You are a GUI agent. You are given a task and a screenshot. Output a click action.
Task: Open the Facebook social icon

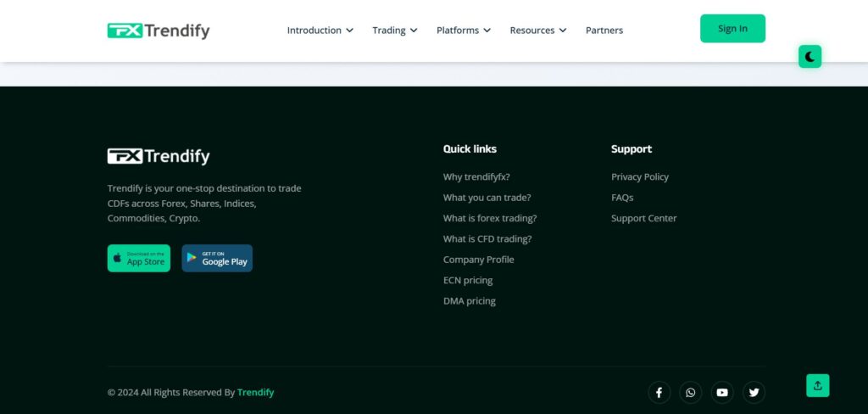(659, 392)
